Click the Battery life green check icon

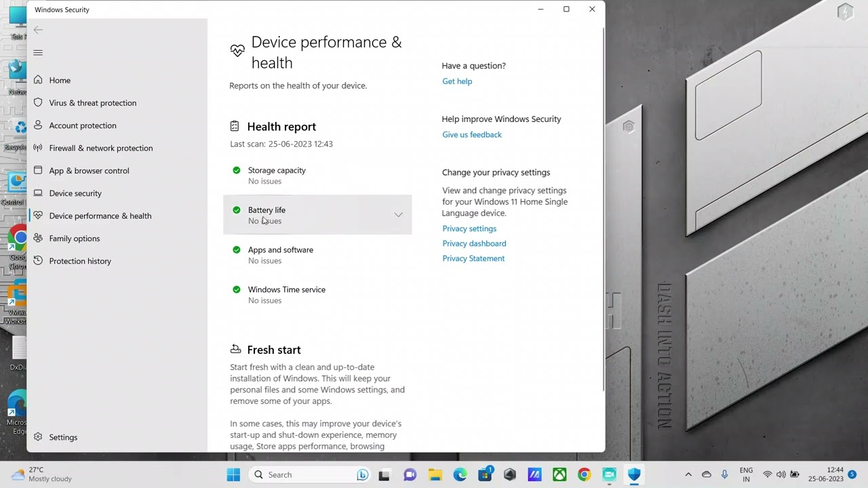pos(236,210)
